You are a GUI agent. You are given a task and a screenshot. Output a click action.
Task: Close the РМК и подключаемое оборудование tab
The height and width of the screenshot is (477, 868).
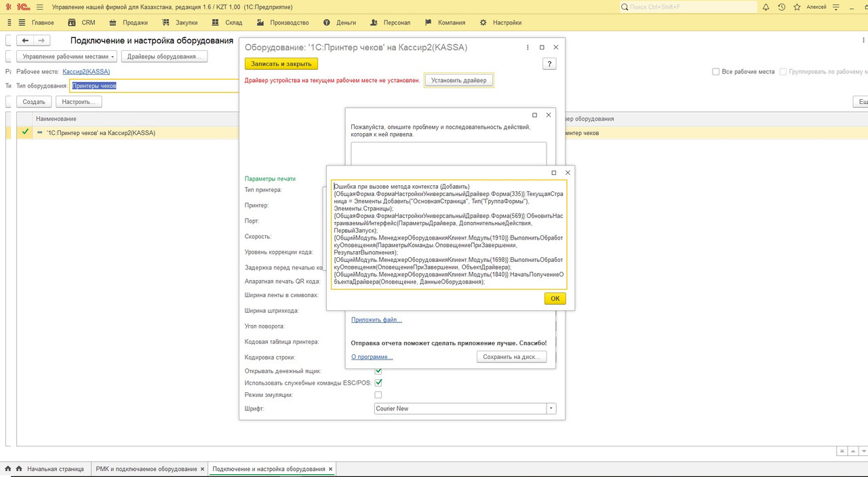[202, 469]
